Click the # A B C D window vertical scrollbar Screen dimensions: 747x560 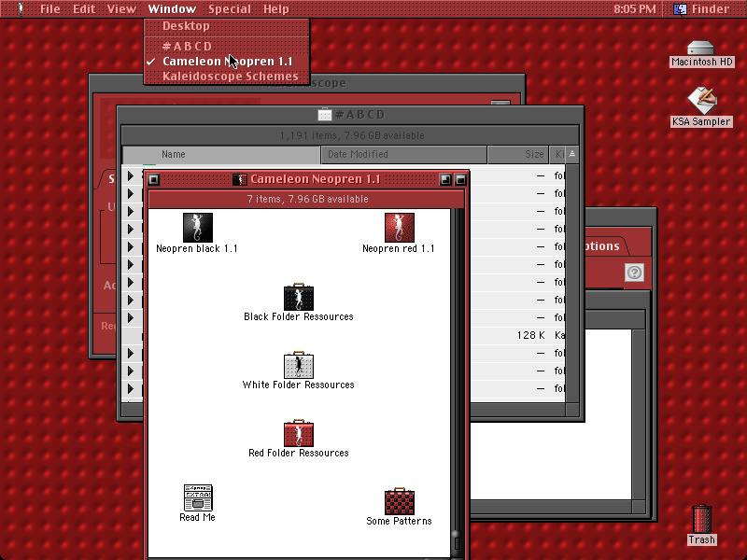tap(572, 284)
